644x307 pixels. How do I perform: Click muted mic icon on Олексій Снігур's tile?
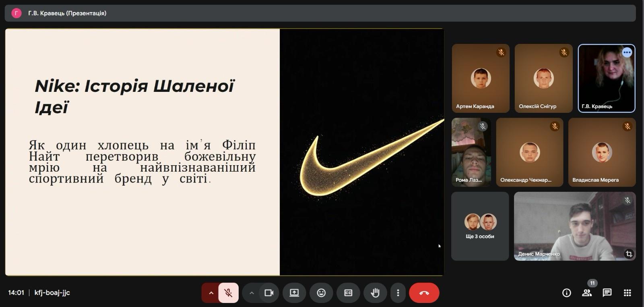[x=564, y=52]
